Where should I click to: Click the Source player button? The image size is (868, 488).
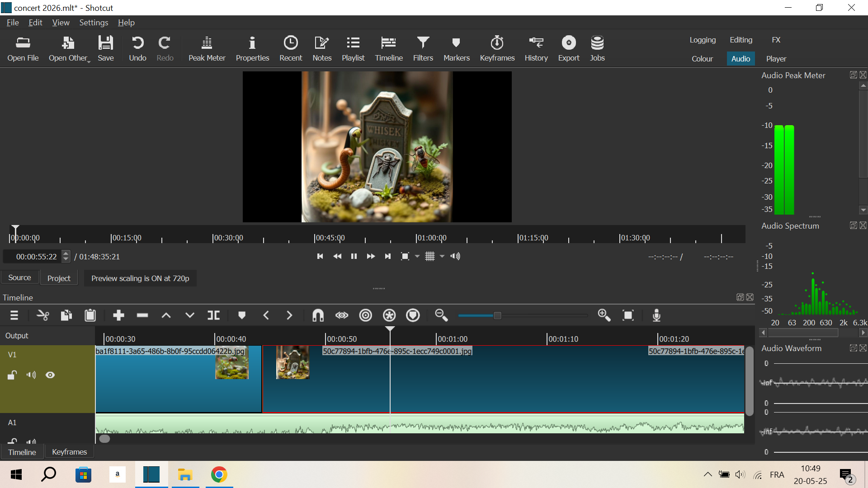pos(19,278)
